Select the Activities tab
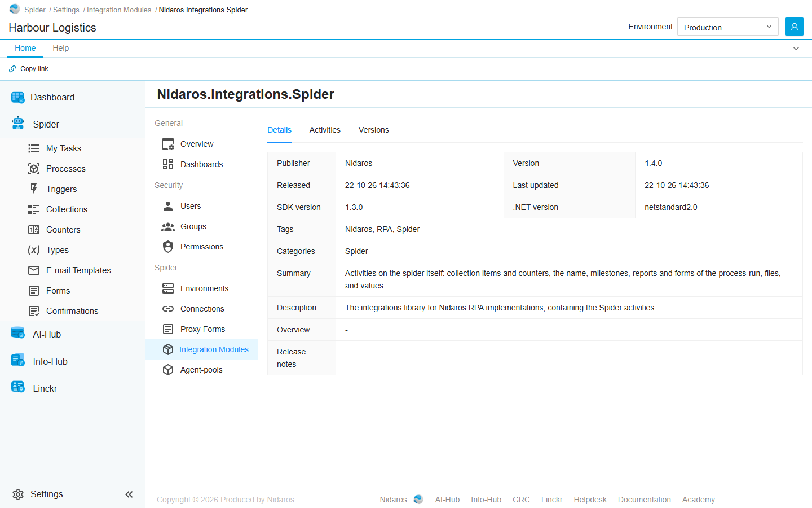 coord(325,130)
